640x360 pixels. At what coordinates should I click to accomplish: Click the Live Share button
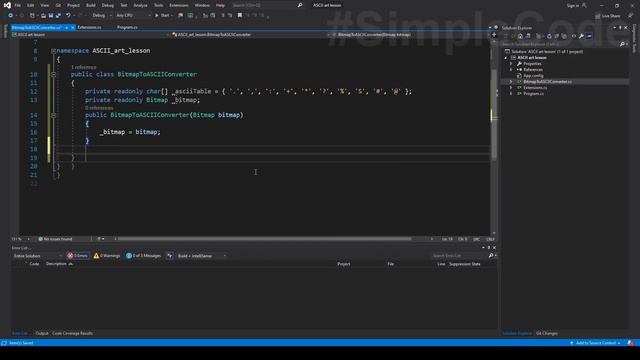607,16
